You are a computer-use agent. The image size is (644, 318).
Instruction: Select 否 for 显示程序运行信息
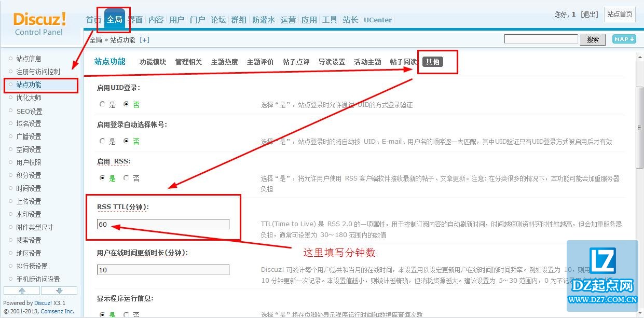click(126, 314)
